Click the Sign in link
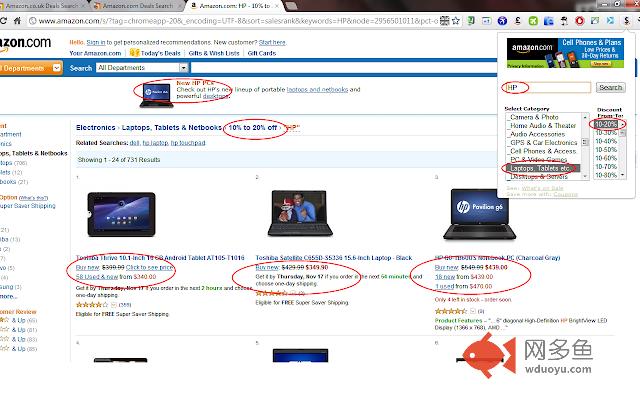640x400 pixels. click(x=96, y=42)
